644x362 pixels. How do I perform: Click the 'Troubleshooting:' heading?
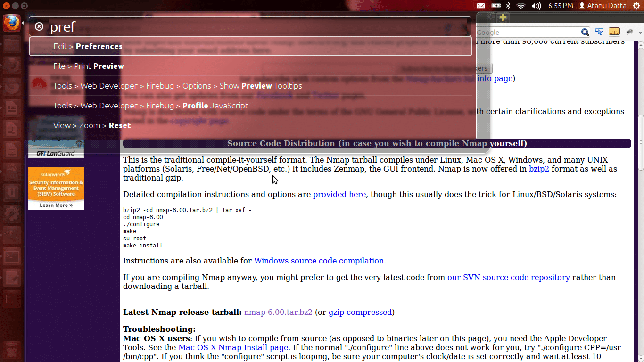pos(159,329)
